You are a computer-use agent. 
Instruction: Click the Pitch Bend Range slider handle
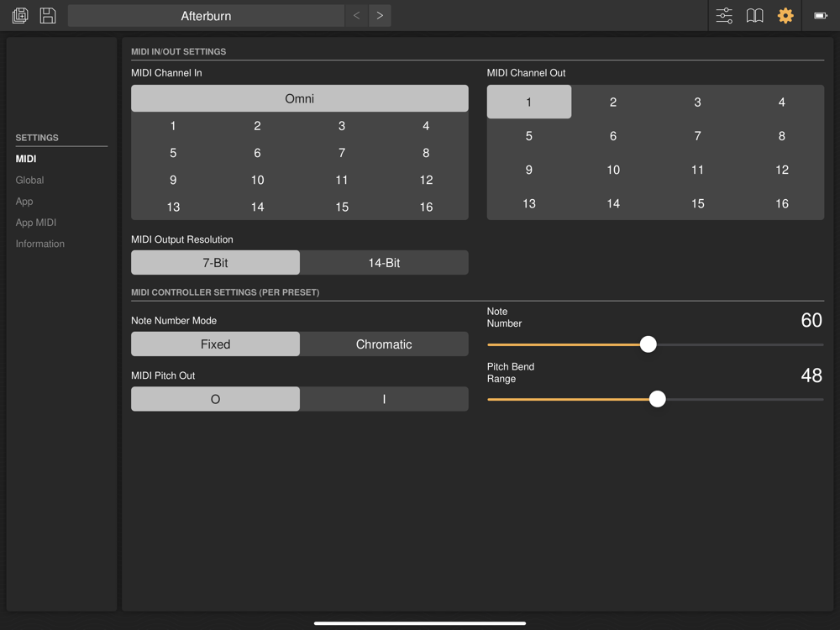pyautogui.click(x=658, y=399)
